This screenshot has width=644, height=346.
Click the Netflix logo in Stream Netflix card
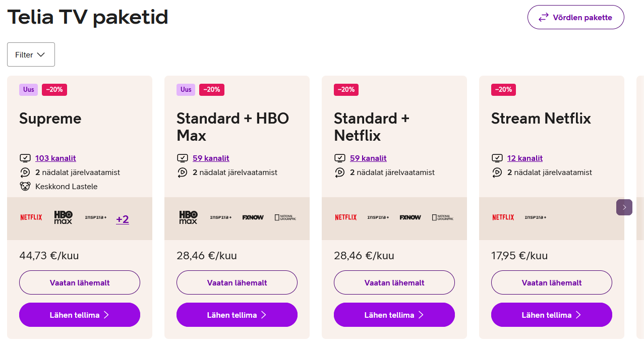[x=503, y=217]
